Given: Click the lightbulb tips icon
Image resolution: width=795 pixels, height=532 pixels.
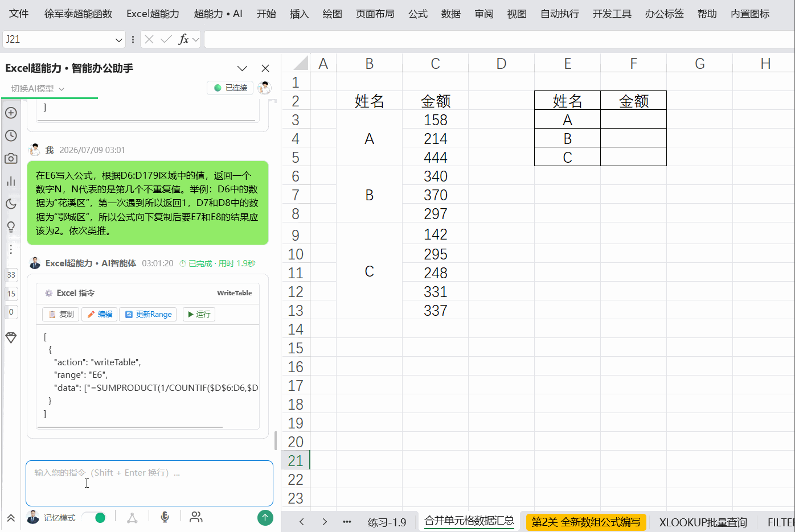Looking at the screenshot, I should pyautogui.click(x=11, y=226).
